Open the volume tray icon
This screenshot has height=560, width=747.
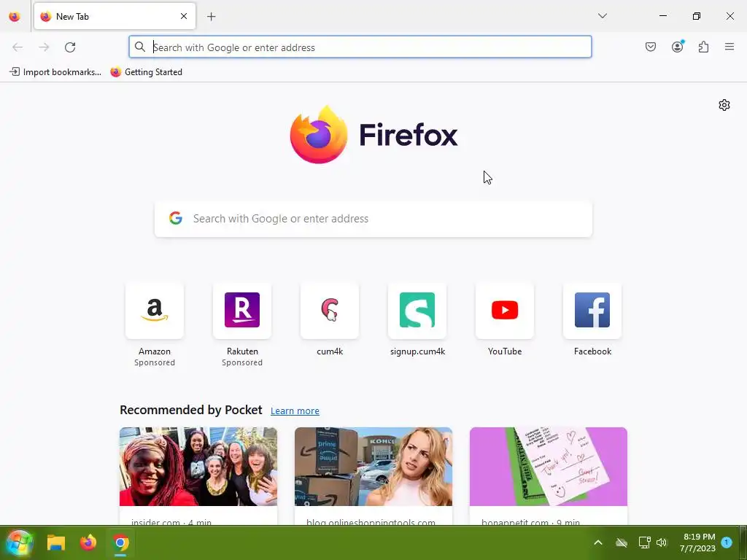[x=662, y=542]
